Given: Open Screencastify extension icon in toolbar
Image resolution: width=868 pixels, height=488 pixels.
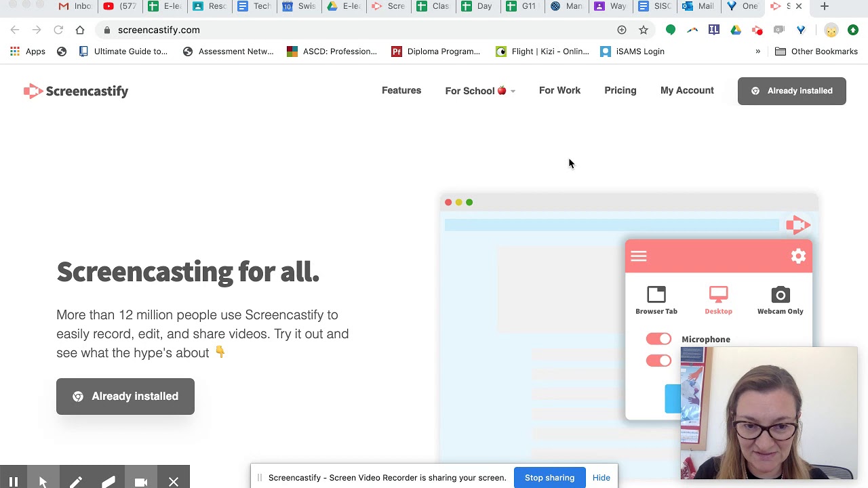Looking at the screenshot, I should pos(757,30).
